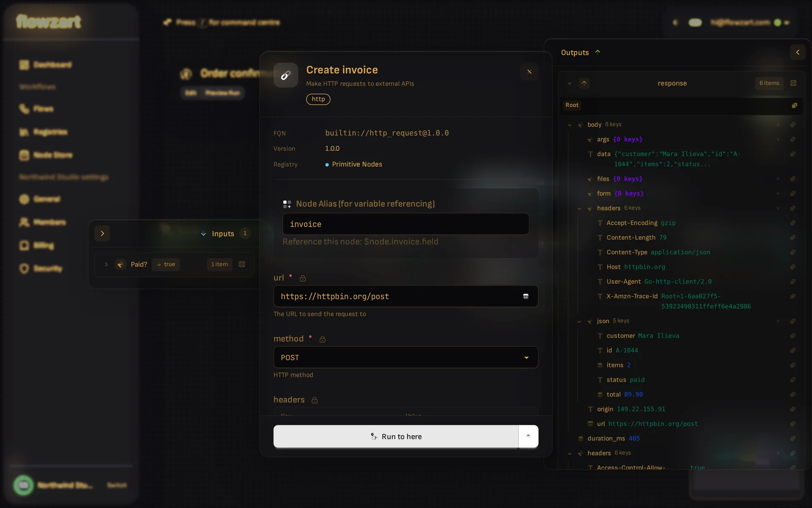
Task: Copy the X-Amzn-Trace-Id value
Action: (793, 296)
